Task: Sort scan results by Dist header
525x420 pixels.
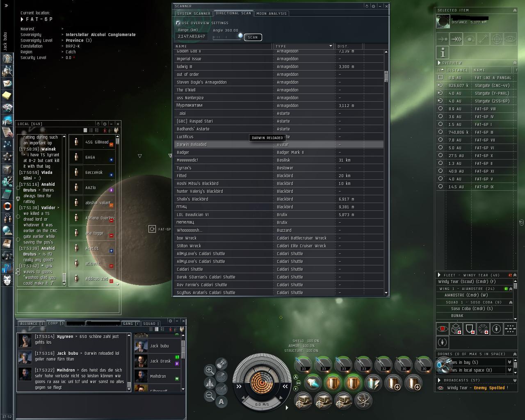Action: pos(349,46)
